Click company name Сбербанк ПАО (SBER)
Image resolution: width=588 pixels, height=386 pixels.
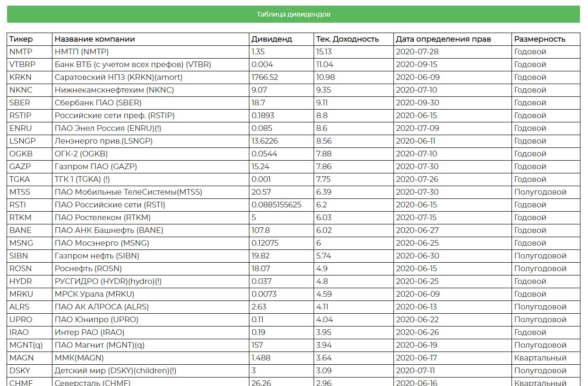(98, 103)
